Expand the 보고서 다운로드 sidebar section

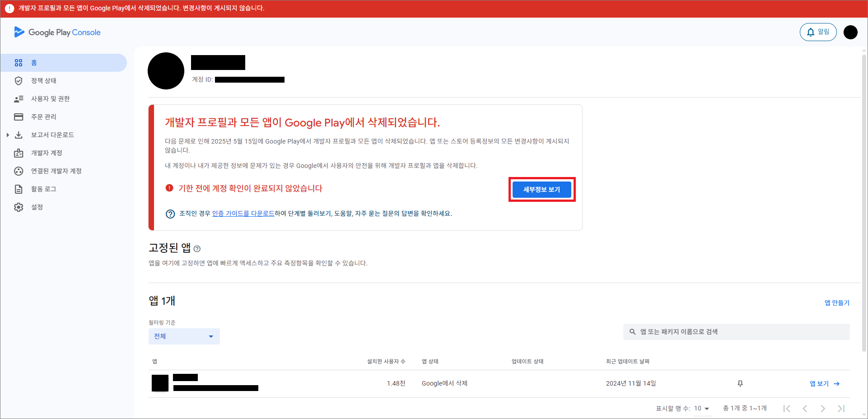(x=8, y=135)
